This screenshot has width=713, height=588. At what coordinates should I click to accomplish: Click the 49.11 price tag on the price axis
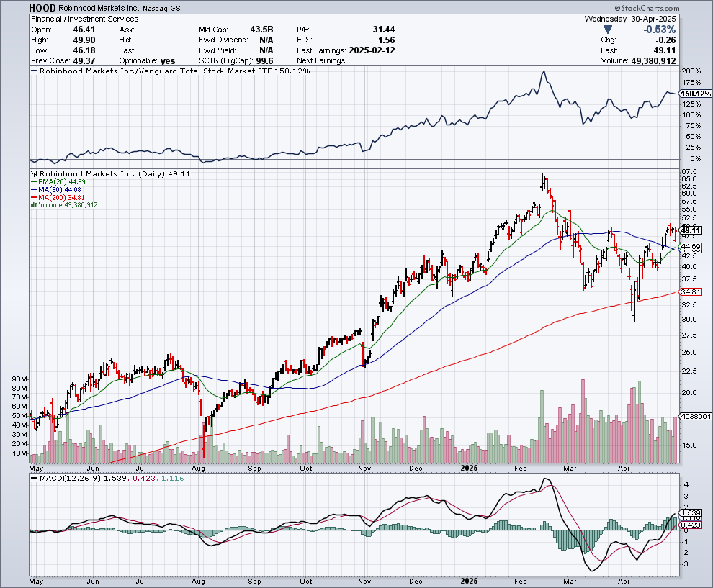[691, 231]
